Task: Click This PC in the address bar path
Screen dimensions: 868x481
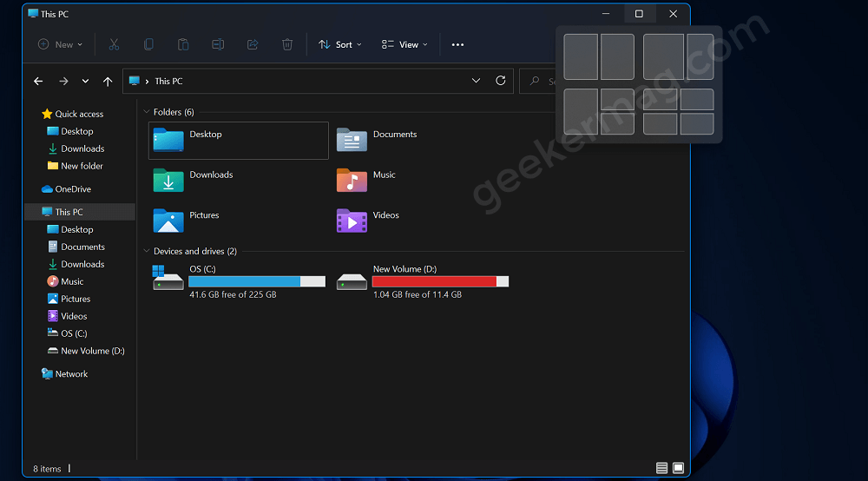Action: [x=169, y=82]
